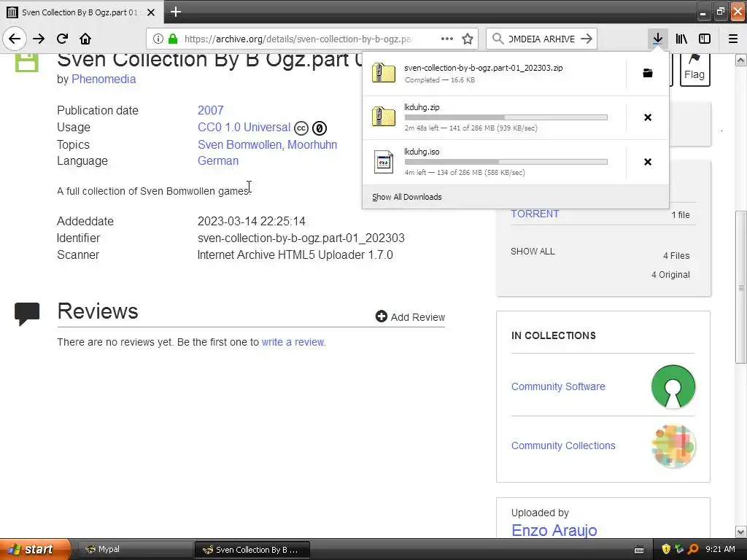Click the page scroll down arrow
This screenshot has width=747, height=560.
741,532
